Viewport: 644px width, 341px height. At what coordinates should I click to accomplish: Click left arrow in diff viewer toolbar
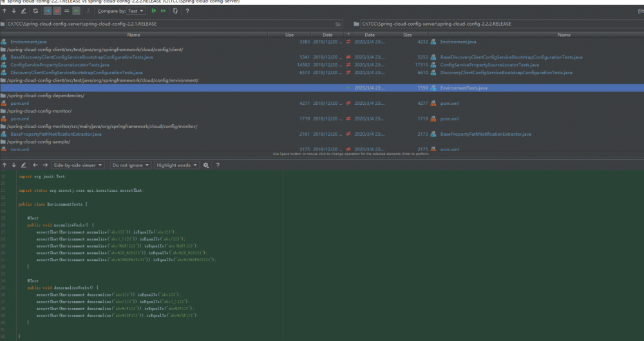tap(35, 165)
